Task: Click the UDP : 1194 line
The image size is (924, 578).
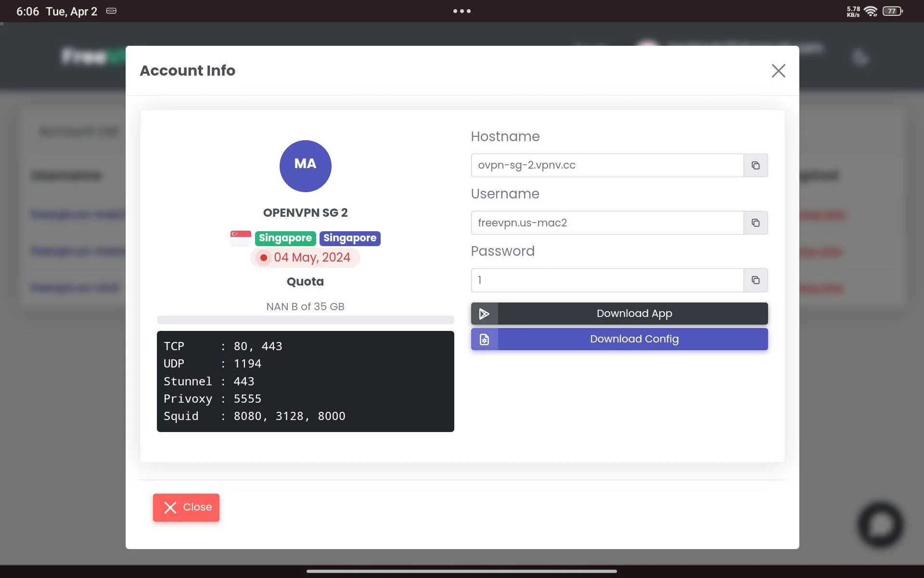Action: 212,364
